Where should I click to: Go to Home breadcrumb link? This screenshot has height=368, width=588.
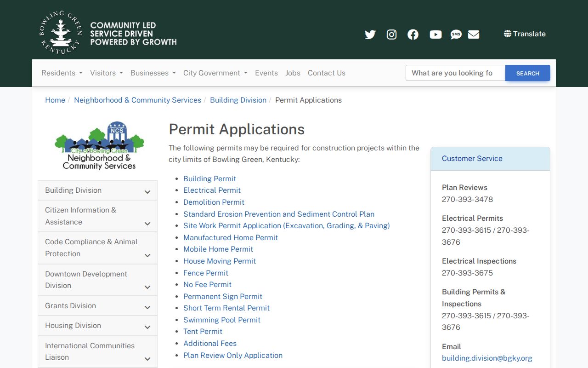click(x=55, y=100)
